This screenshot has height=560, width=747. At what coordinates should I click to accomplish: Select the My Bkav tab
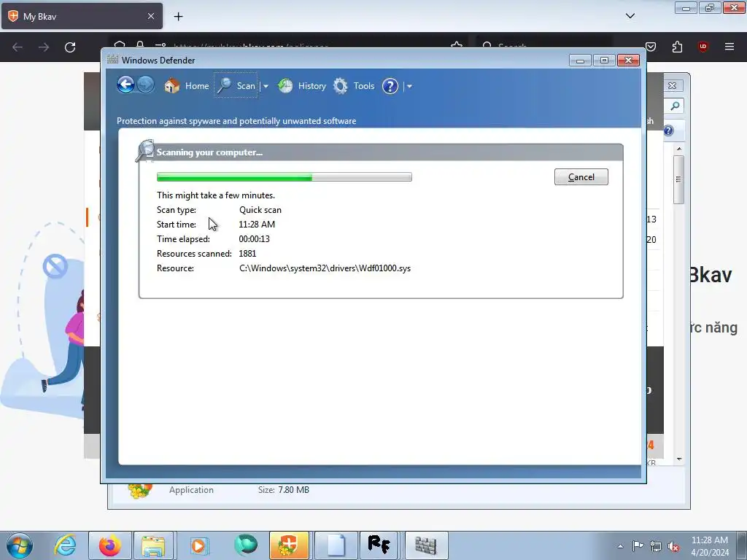point(82,16)
